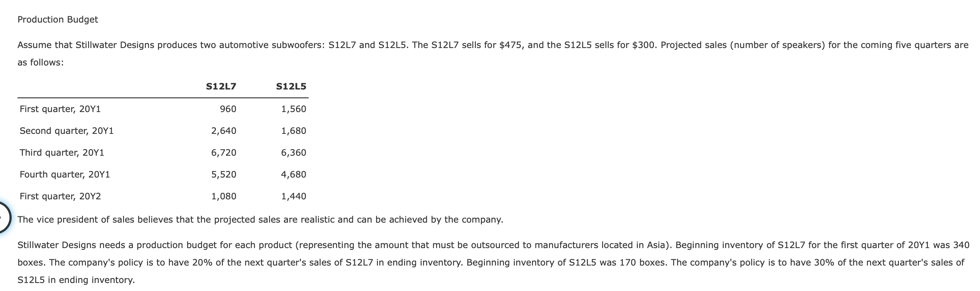
Task: Select the S12L7 column header
Action: (221, 87)
